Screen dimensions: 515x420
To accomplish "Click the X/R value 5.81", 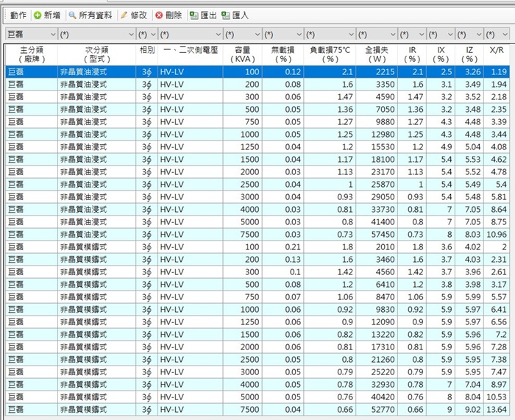I will pos(499,196).
